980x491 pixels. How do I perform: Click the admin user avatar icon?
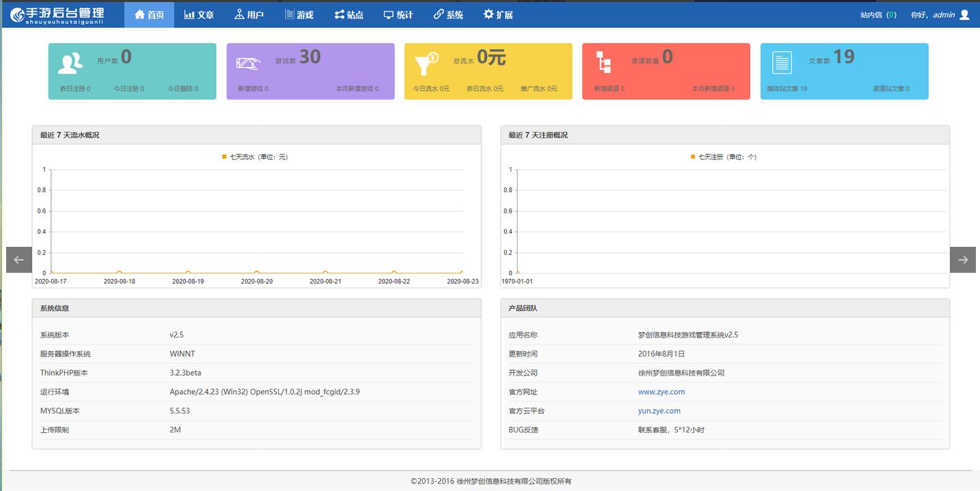[964, 14]
